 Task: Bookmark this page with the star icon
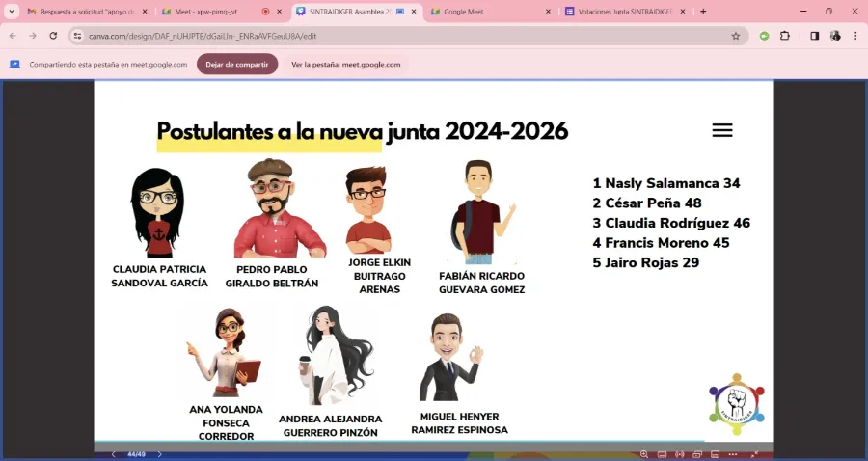pyautogui.click(x=736, y=36)
